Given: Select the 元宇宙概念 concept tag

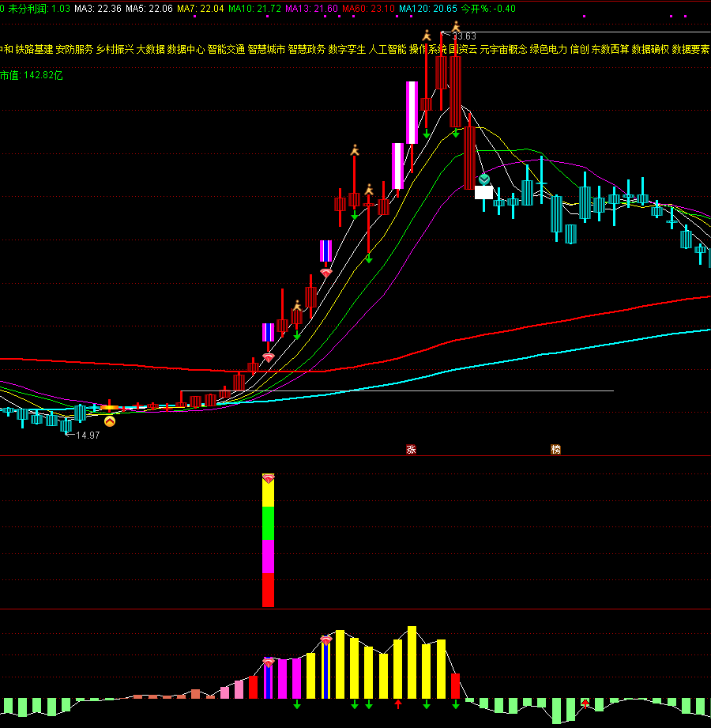Looking at the screenshot, I should point(503,49).
